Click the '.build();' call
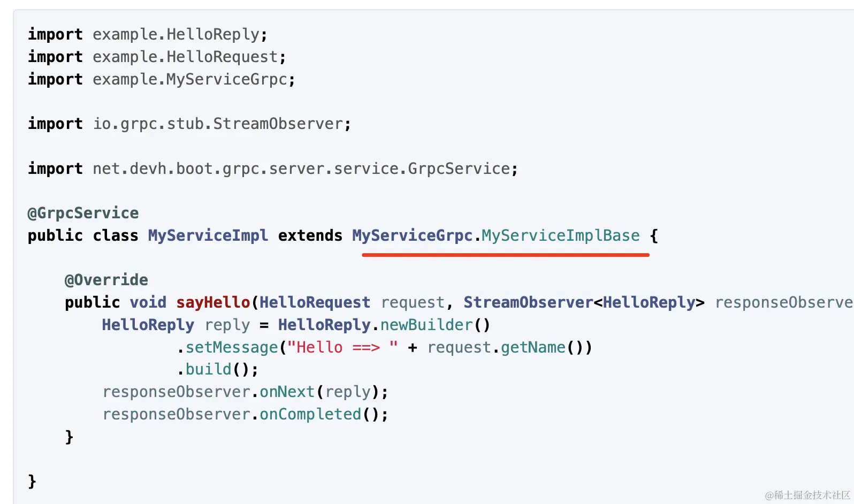This screenshot has width=854, height=504. coord(218,369)
